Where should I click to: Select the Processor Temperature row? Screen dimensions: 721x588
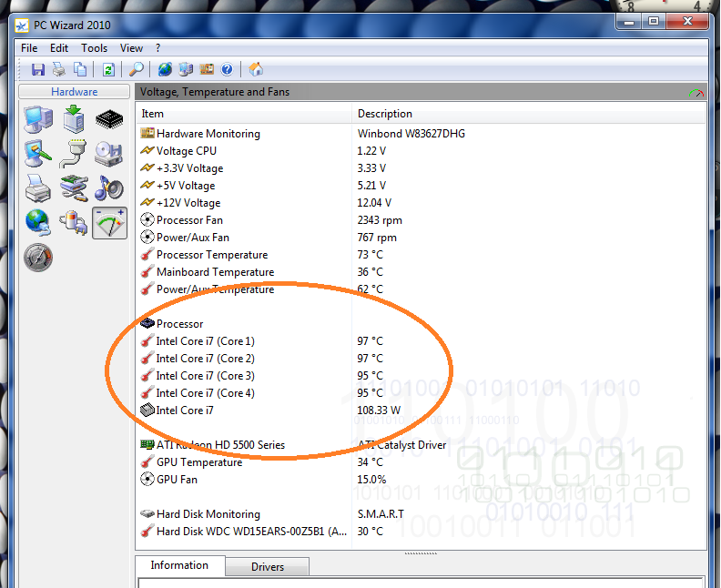421,255
